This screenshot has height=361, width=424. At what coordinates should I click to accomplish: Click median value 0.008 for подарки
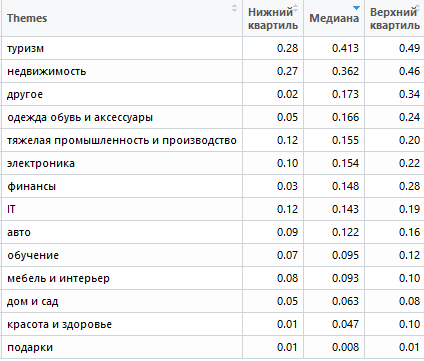pyautogui.click(x=345, y=347)
